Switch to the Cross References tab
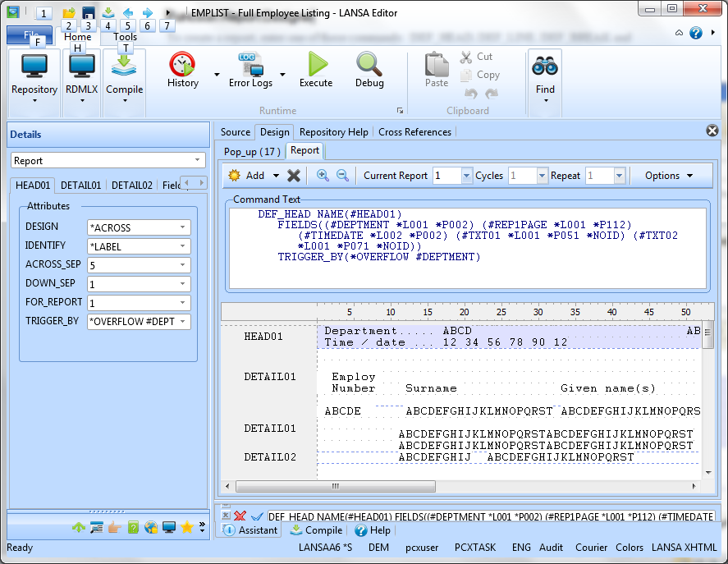Image resolution: width=728 pixels, height=564 pixels. [414, 132]
